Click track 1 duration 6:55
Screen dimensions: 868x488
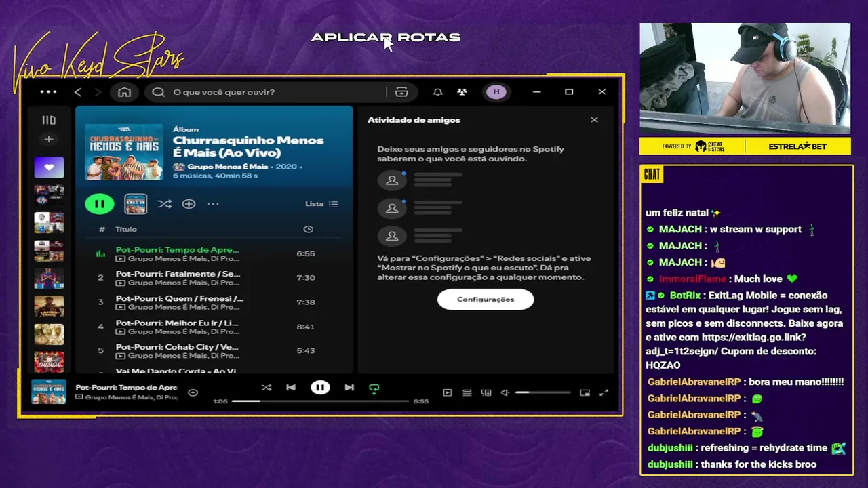pos(306,253)
